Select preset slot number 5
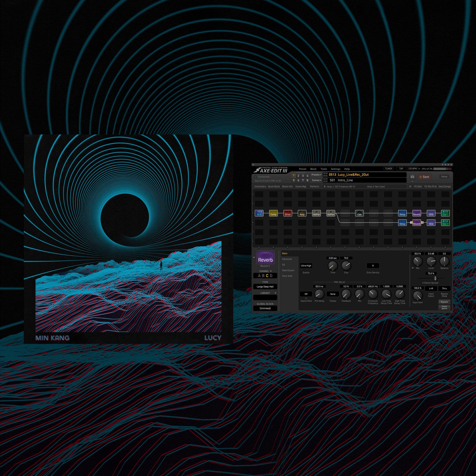This screenshot has height=476, width=476. click(x=294, y=180)
